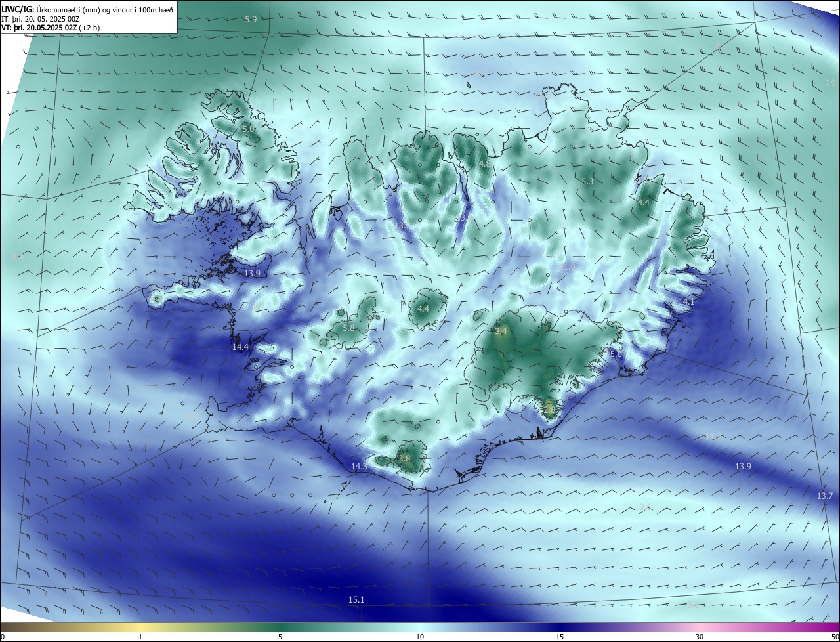Click the 0 tick on the colour scale
Image resolution: width=840 pixels, height=642 pixels.
pos(3,637)
